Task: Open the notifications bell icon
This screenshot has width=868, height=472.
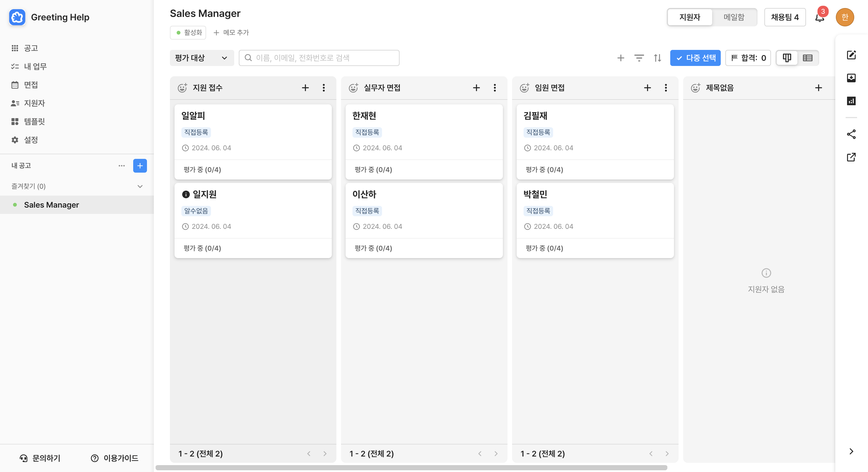Action: coord(819,17)
